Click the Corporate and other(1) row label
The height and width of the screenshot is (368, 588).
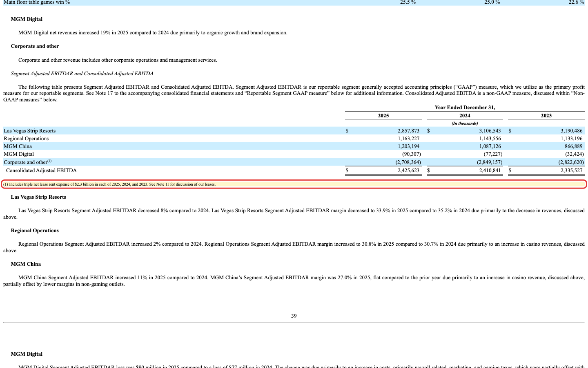(27, 162)
